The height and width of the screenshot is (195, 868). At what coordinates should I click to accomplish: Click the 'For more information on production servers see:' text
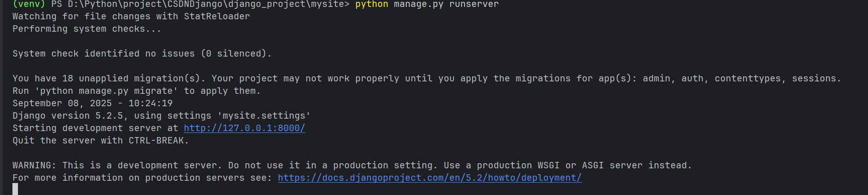[142, 178]
